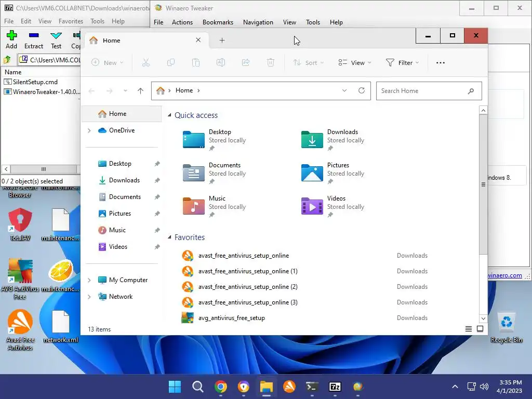Click the Delete trash icon in Explorer toolbar
The image size is (532, 399).
coord(270,63)
